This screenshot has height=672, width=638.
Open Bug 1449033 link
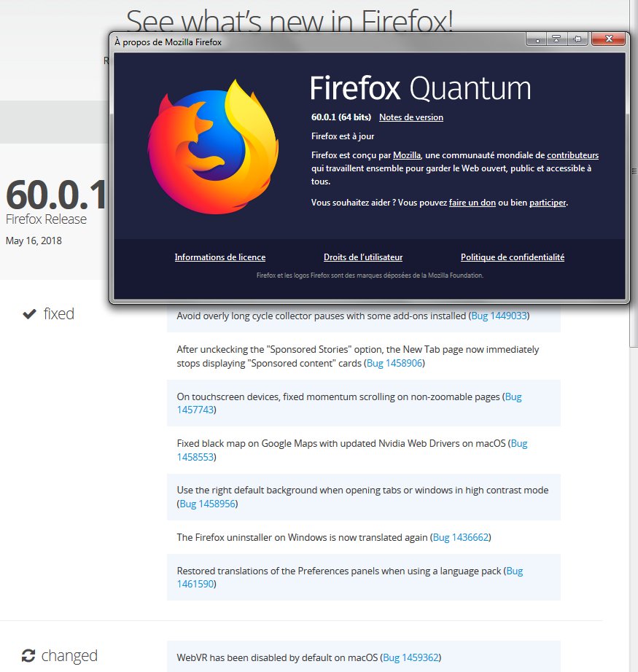499,316
